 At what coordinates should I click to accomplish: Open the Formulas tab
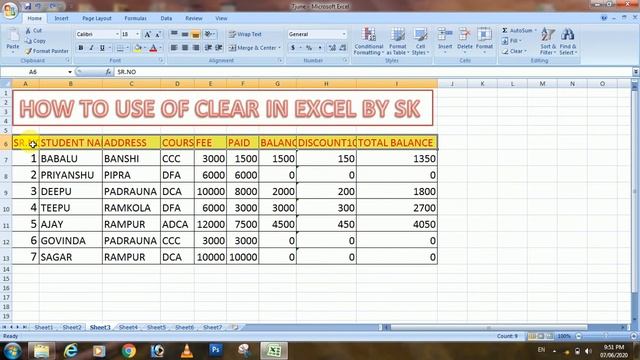click(136, 18)
